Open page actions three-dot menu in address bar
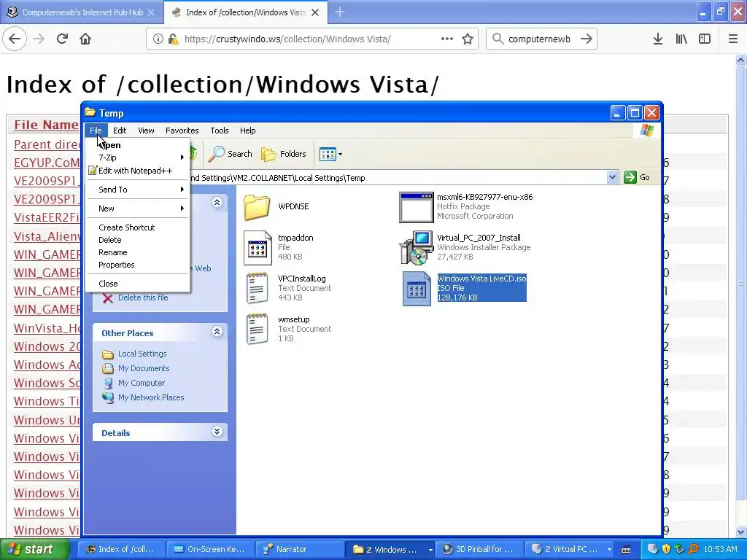The height and width of the screenshot is (560, 747). click(x=447, y=39)
